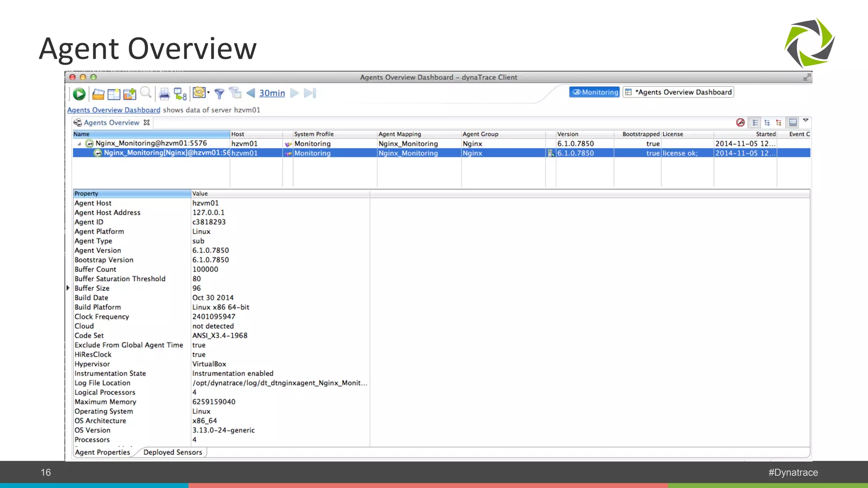The height and width of the screenshot is (488, 868).
Task: Open the 30min timeframe link
Action: click(272, 93)
